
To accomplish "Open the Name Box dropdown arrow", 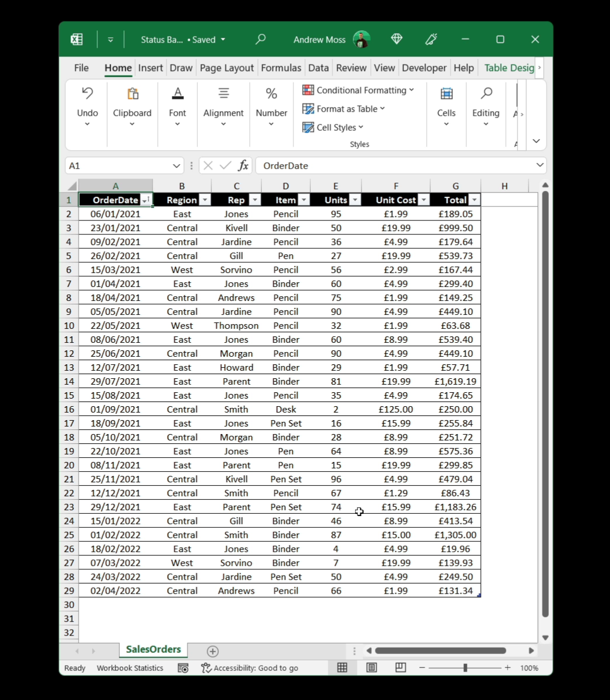I will 176,166.
